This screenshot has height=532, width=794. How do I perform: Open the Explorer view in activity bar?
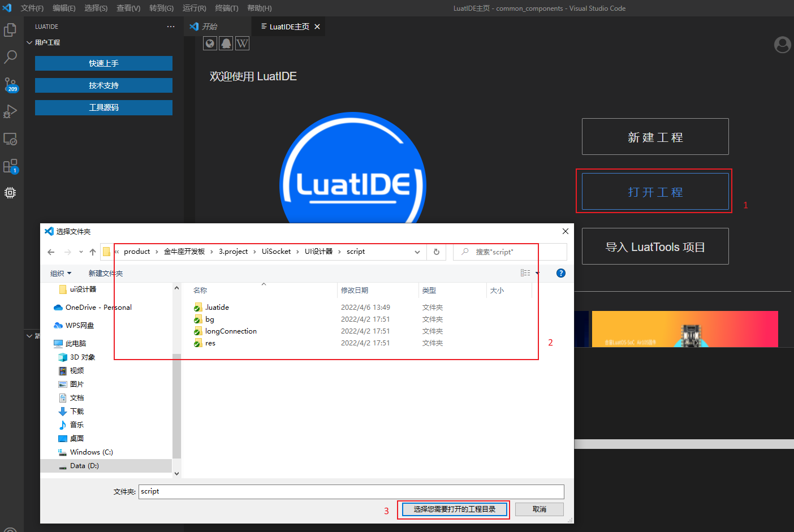click(10, 29)
